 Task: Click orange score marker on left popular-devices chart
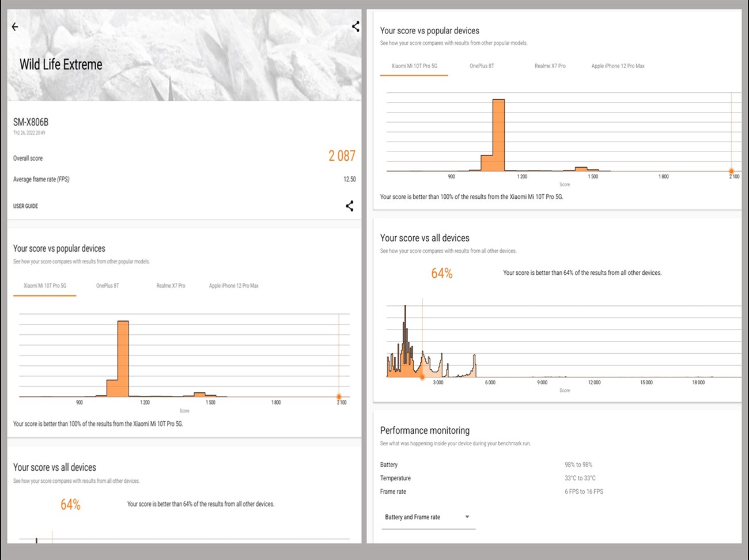click(339, 396)
